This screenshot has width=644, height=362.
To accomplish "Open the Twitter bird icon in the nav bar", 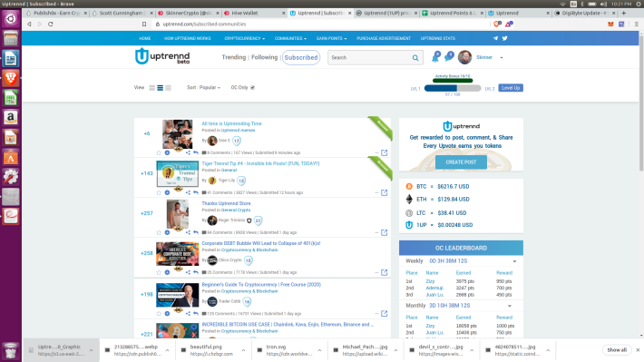I will 504,38.
